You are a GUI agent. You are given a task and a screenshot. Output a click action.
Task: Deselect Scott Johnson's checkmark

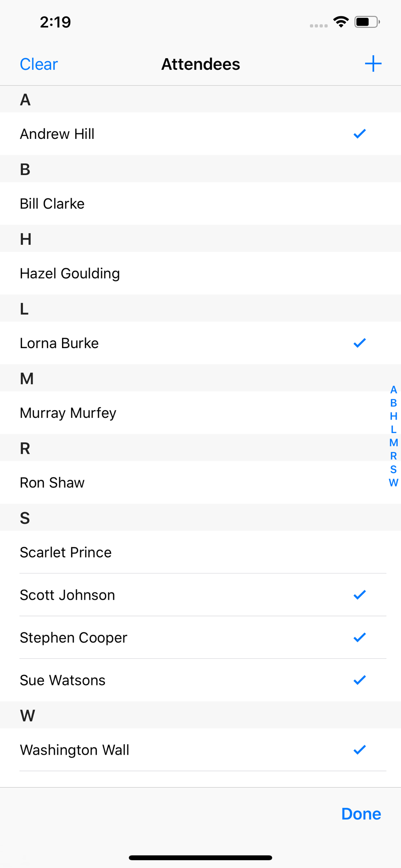tap(360, 595)
